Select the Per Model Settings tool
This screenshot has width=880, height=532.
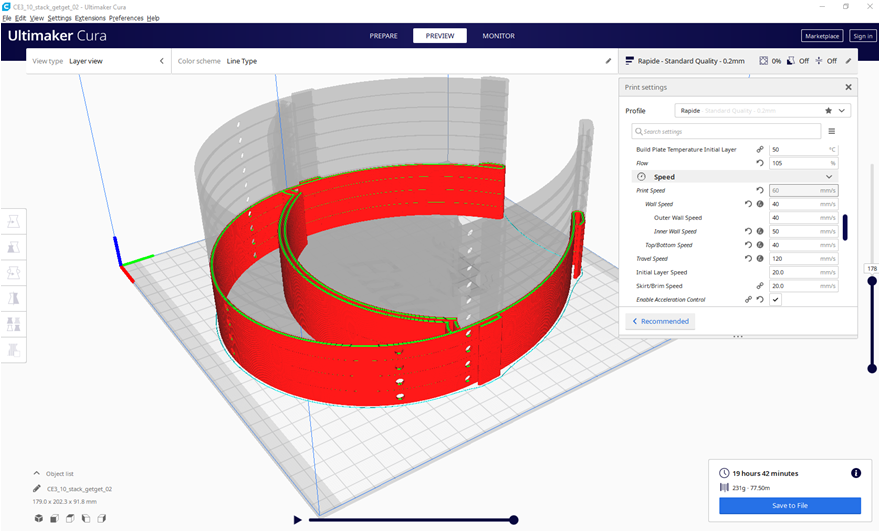pos(13,324)
